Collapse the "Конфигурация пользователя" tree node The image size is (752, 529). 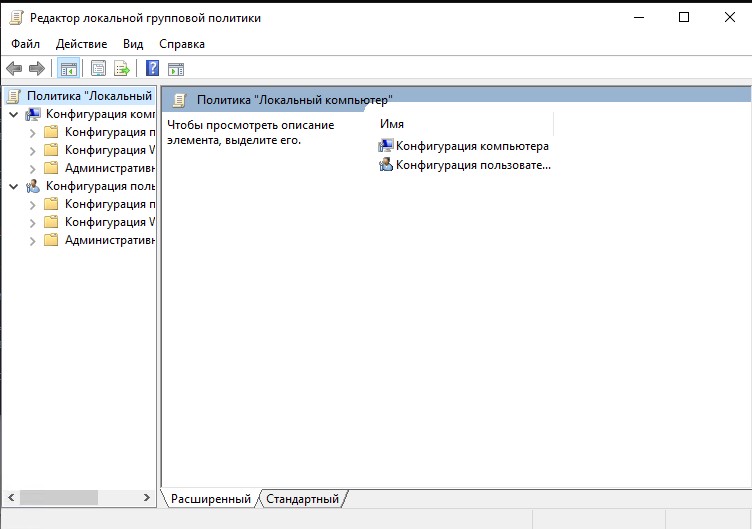[13, 186]
